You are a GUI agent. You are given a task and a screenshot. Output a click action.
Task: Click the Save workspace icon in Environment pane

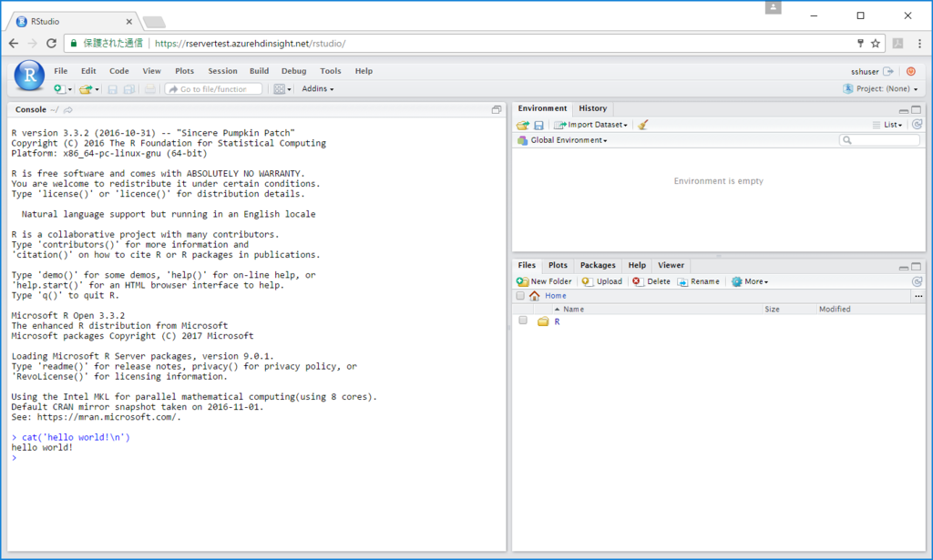click(x=538, y=125)
